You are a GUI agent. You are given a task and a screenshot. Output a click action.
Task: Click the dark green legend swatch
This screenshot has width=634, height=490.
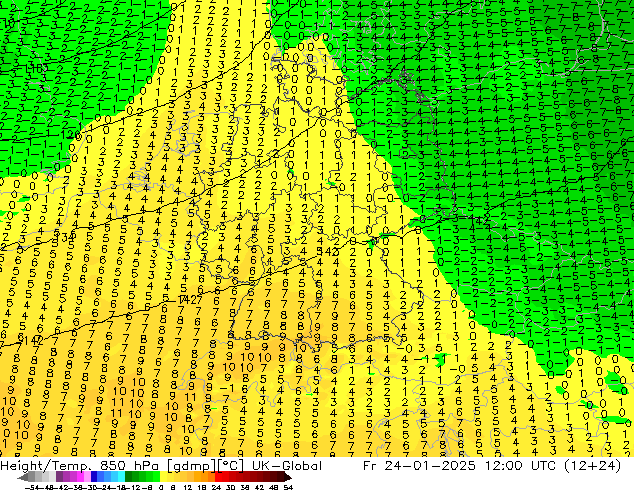[129, 477]
